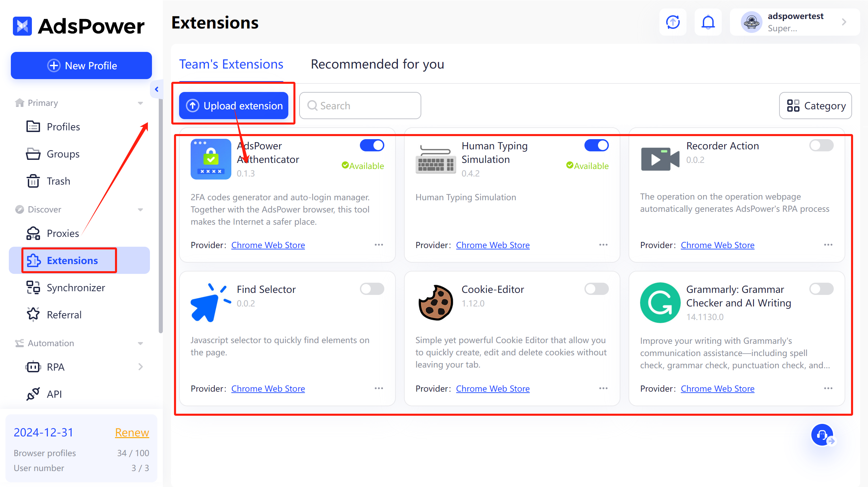Open more options for Find Selector
Image resolution: width=868 pixels, height=487 pixels.
click(x=379, y=388)
